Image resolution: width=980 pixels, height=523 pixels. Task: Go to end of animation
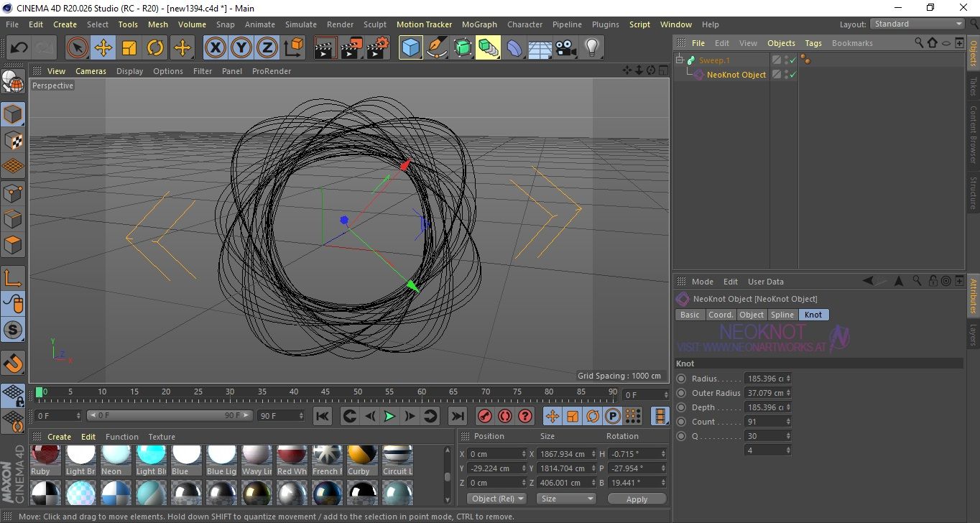pyautogui.click(x=457, y=416)
